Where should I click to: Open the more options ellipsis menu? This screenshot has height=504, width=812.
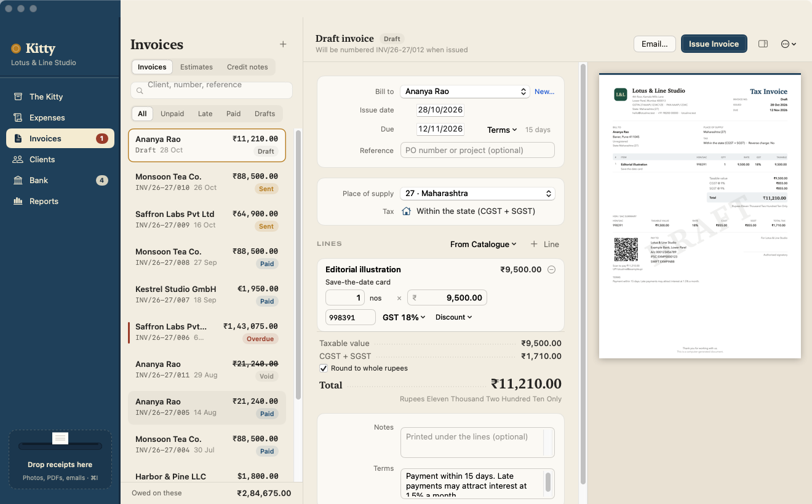[789, 44]
